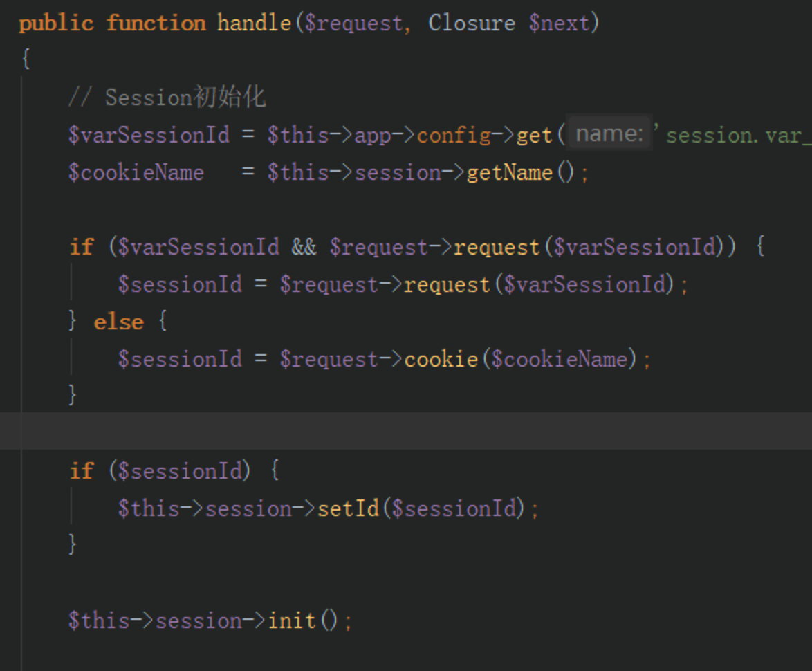Screen dimensions: 812x671
Task: Click the cookie($cookieName) method call
Action: (x=520, y=359)
